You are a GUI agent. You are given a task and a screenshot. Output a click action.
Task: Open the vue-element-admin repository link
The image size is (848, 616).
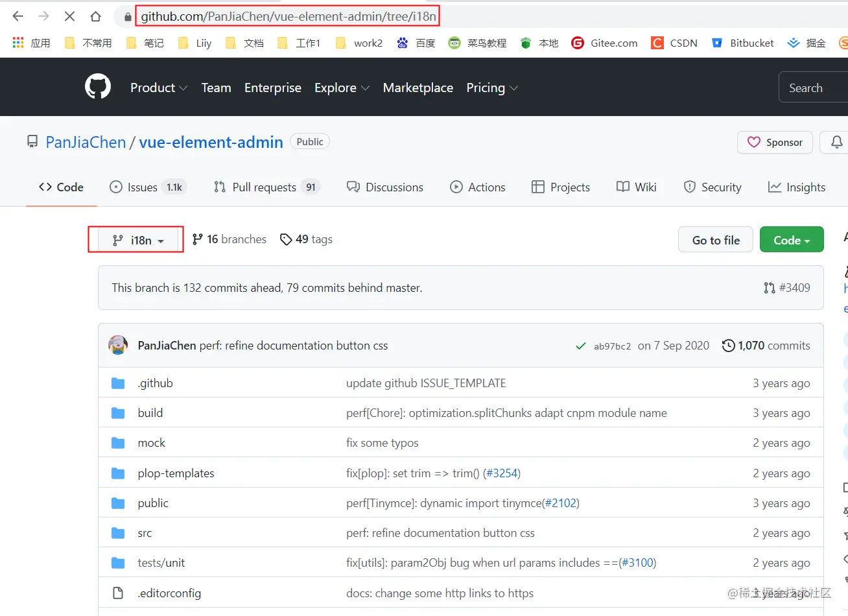[x=211, y=143]
